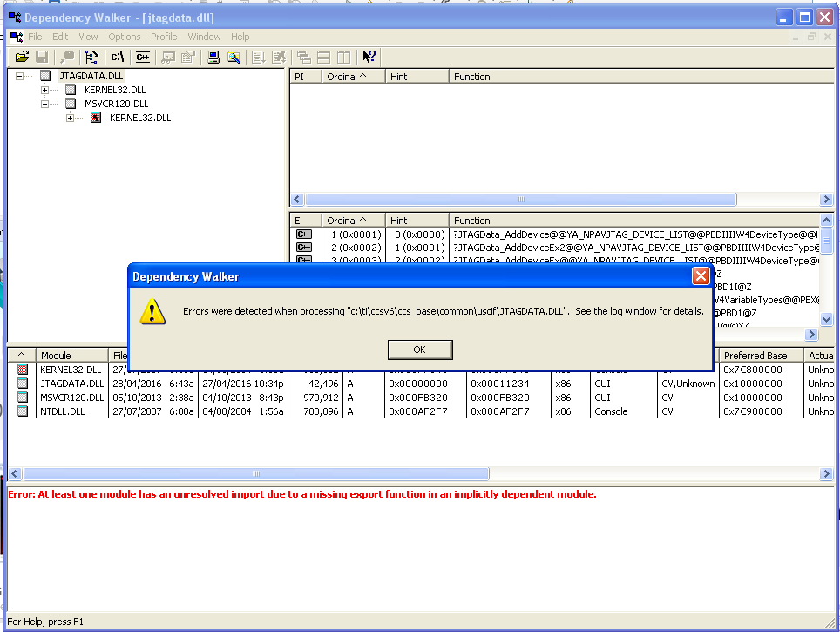
Task: Click the Cascade windows toolbar icon
Action: 304,57
